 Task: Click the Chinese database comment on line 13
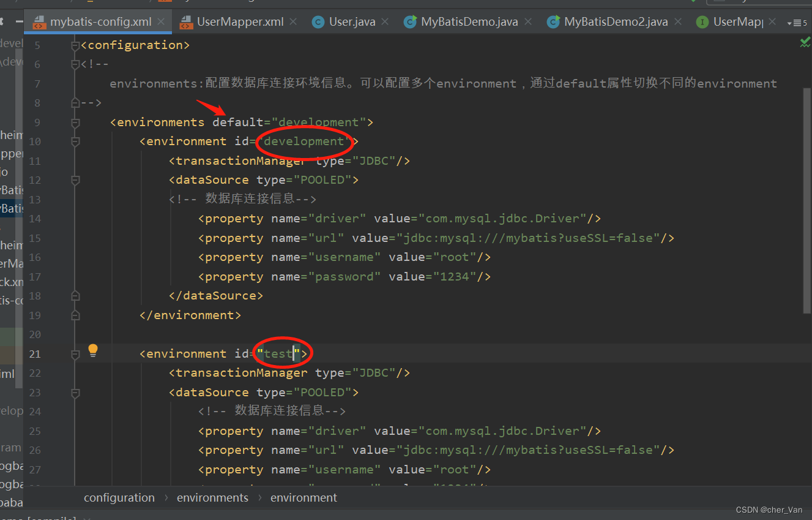(x=242, y=199)
